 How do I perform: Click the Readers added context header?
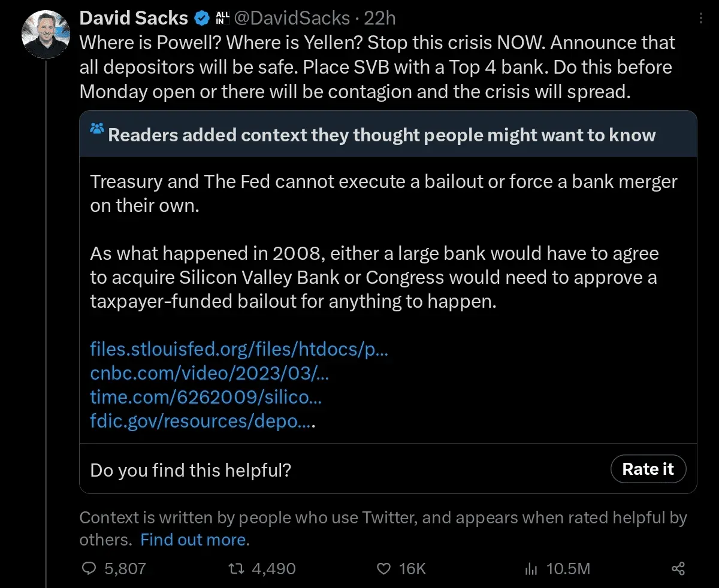click(x=382, y=135)
